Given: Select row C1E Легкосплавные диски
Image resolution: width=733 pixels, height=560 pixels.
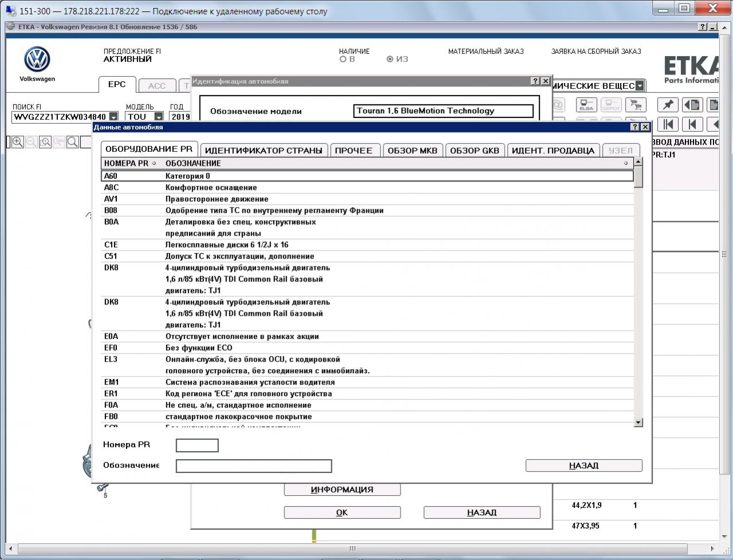Looking at the screenshot, I should (367, 245).
